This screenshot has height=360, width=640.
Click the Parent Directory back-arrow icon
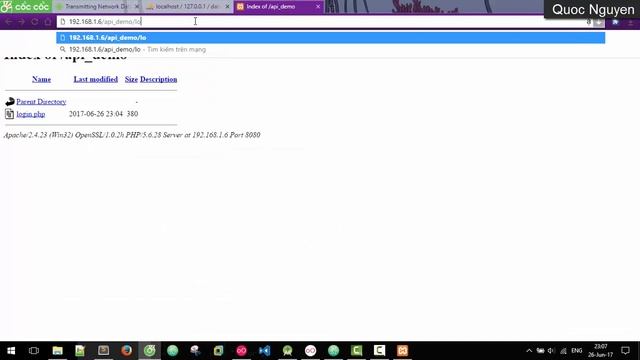10,101
